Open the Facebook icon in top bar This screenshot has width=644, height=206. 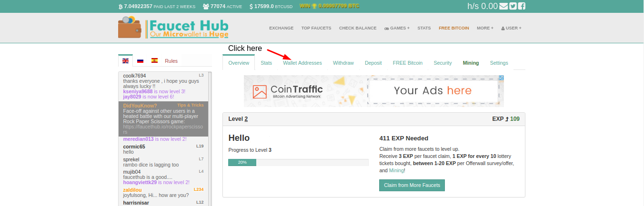point(522,6)
